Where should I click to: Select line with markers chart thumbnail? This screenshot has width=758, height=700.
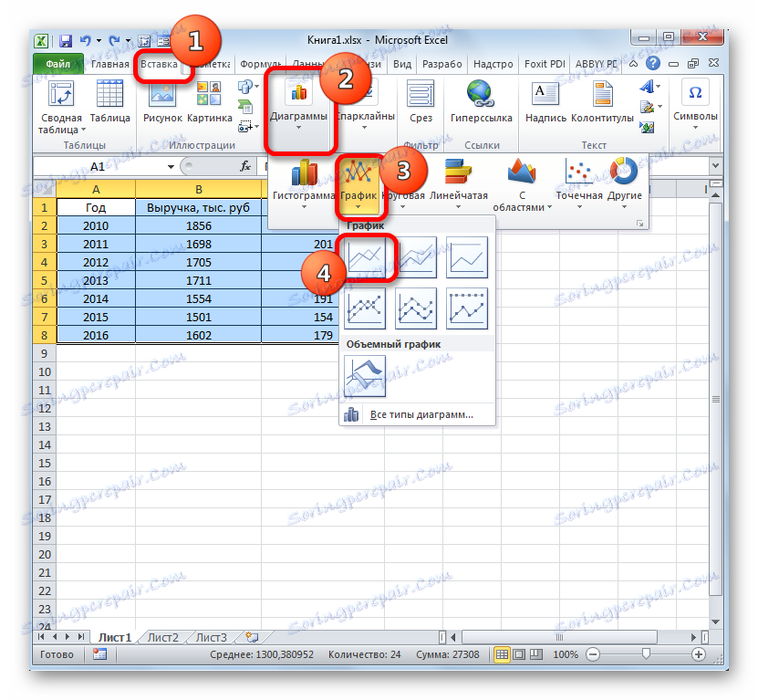(365, 308)
